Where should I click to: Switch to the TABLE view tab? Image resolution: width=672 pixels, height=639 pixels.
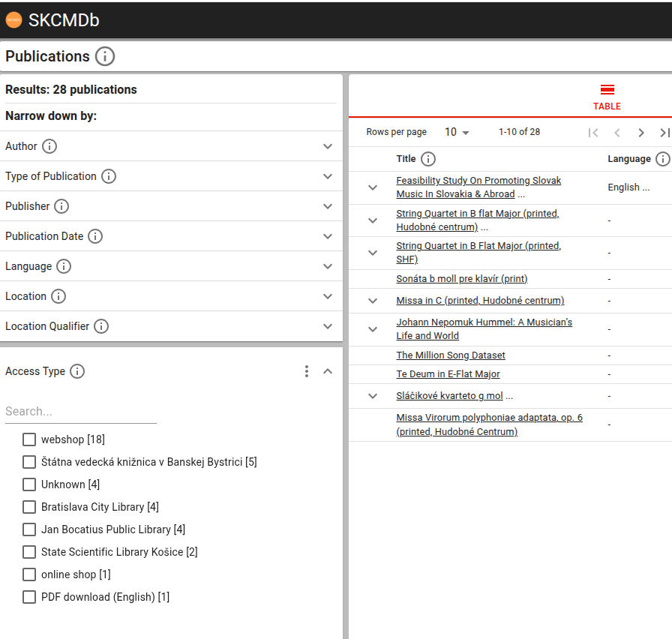pos(607,97)
